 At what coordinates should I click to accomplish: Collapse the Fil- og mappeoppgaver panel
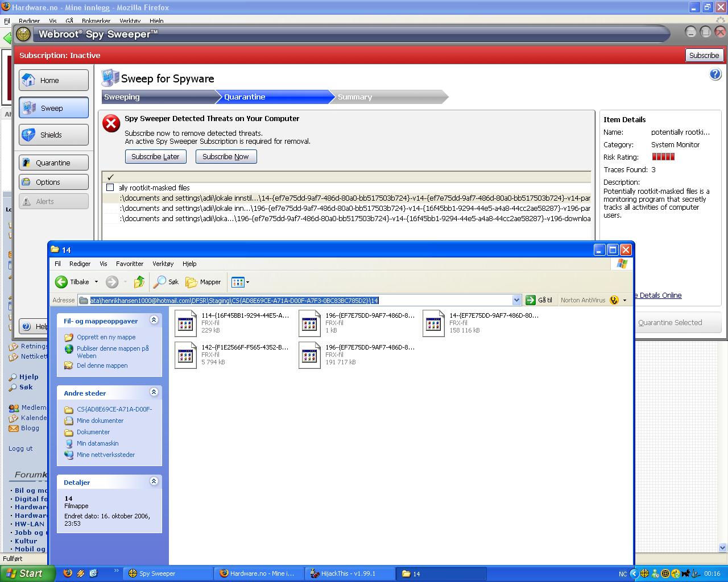(x=154, y=320)
